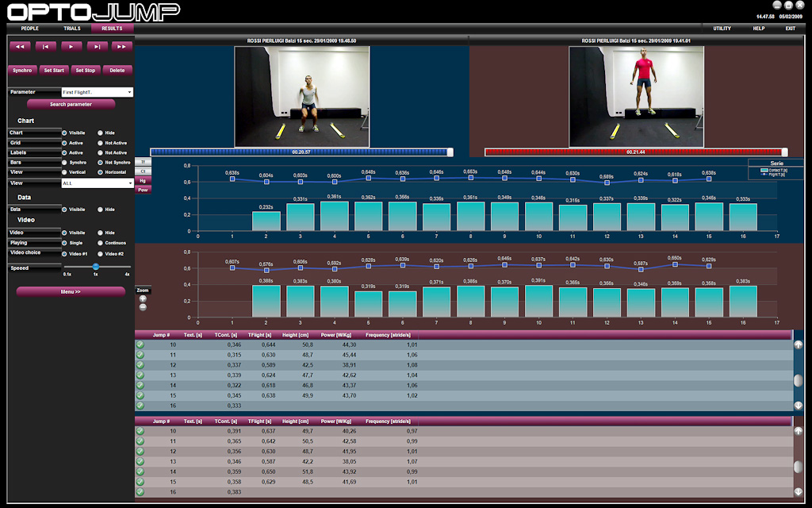
Task: Start video playback with the play button
Action: 71,47
